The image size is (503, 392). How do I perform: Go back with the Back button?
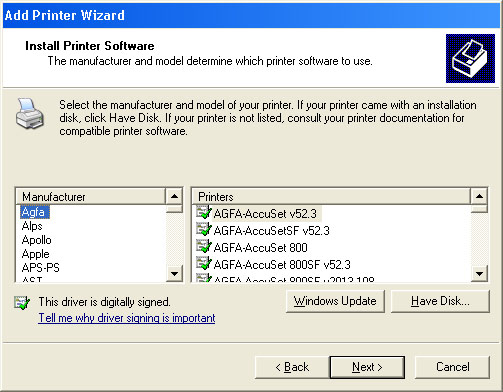(292, 367)
